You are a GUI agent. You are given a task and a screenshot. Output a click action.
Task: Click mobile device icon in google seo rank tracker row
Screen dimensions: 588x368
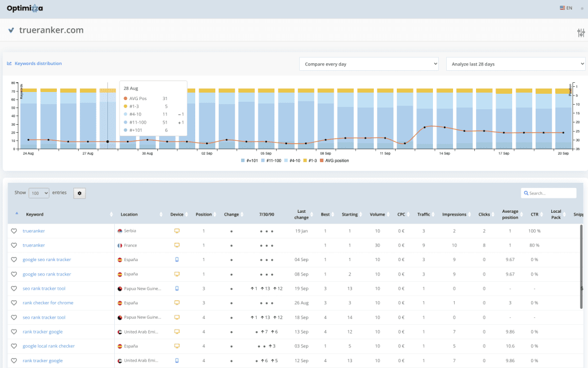point(177,259)
